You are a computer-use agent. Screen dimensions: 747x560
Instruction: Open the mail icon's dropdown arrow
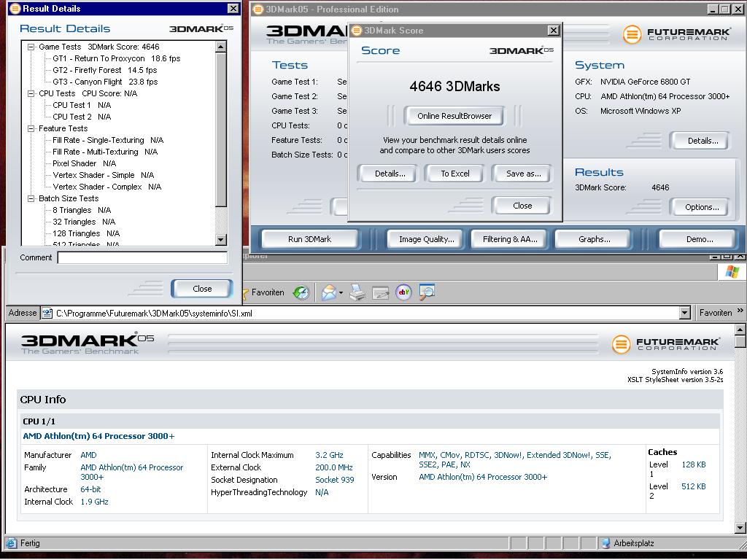[341, 293]
